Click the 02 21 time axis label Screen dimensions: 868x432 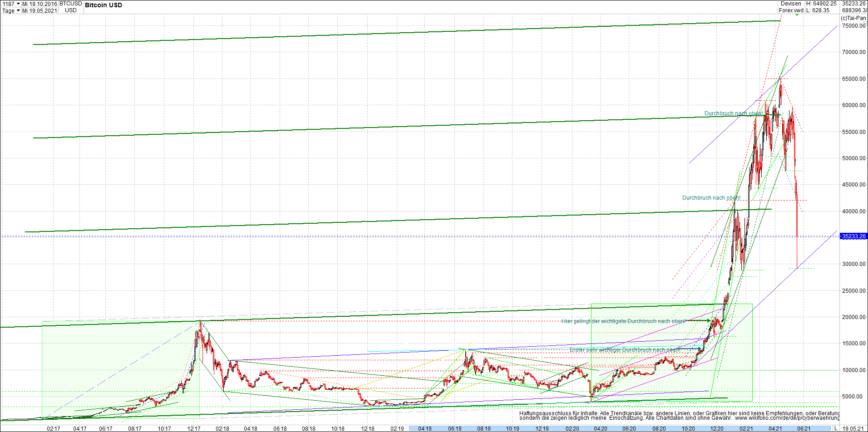pyautogui.click(x=746, y=429)
